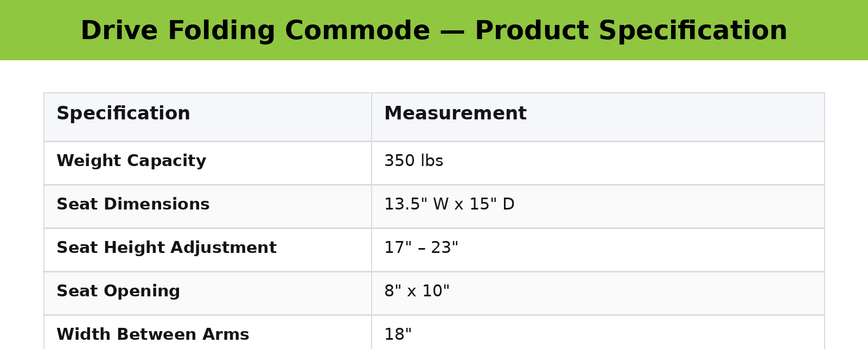868x349 pixels.
Task: Click the words Product Specification in the title
Action: 630,31
